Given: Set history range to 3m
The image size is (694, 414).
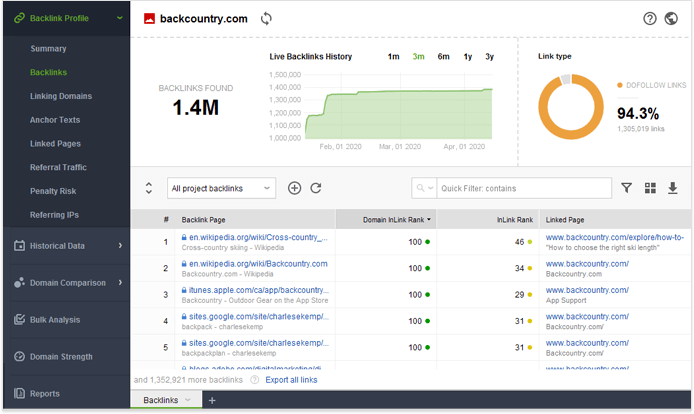Looking at the screenshot, I should pos(418,57).
